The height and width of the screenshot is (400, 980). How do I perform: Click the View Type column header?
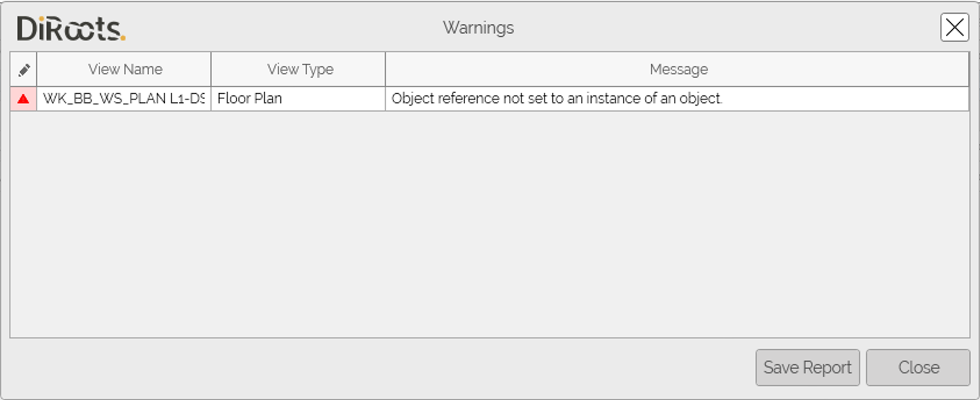[299, 69]
